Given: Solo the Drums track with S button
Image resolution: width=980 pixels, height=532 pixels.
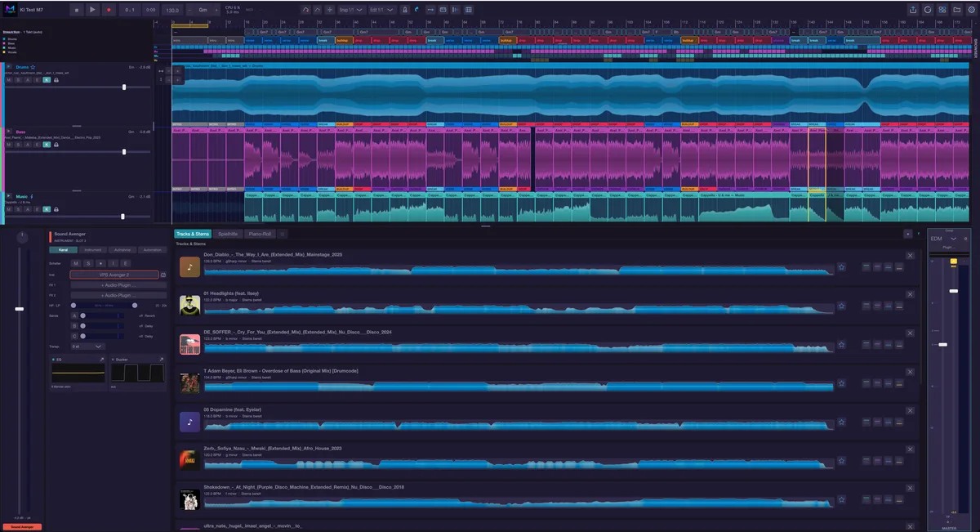Looking at the screenshot, I should pyautogui.click(x=18, y=79).
